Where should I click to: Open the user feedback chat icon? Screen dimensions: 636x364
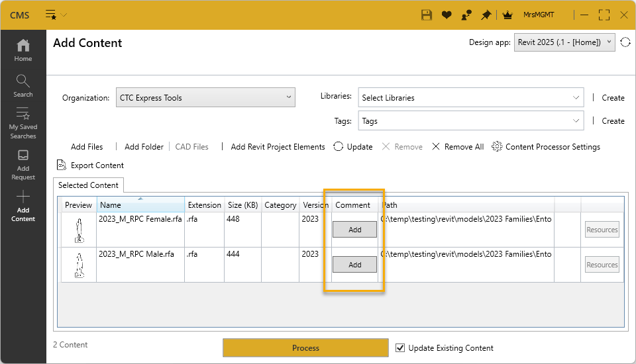(x=466, y=15)
